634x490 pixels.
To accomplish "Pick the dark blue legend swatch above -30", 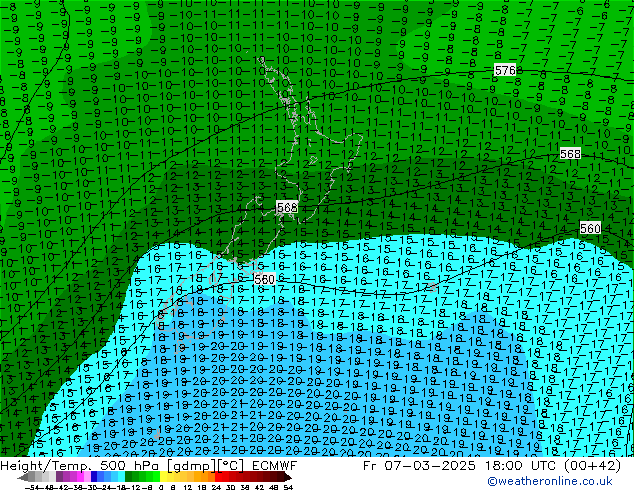I will click(x=94, y=478).
